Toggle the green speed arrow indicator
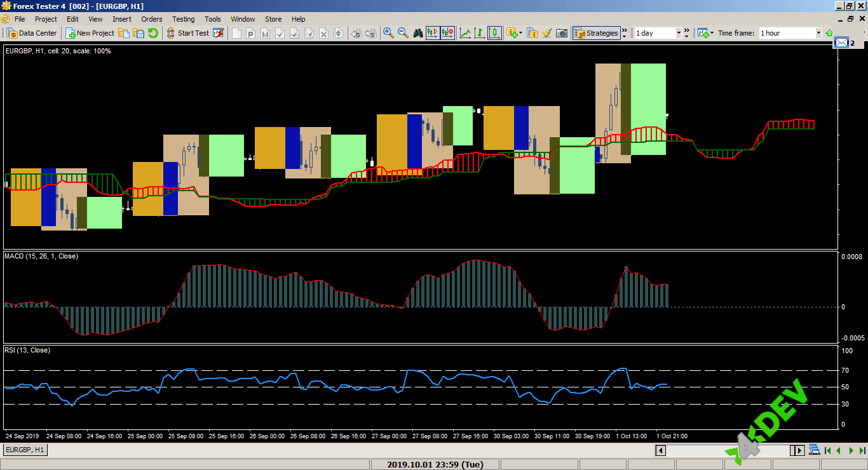This screenshot has width=868, height=470. 829,32
